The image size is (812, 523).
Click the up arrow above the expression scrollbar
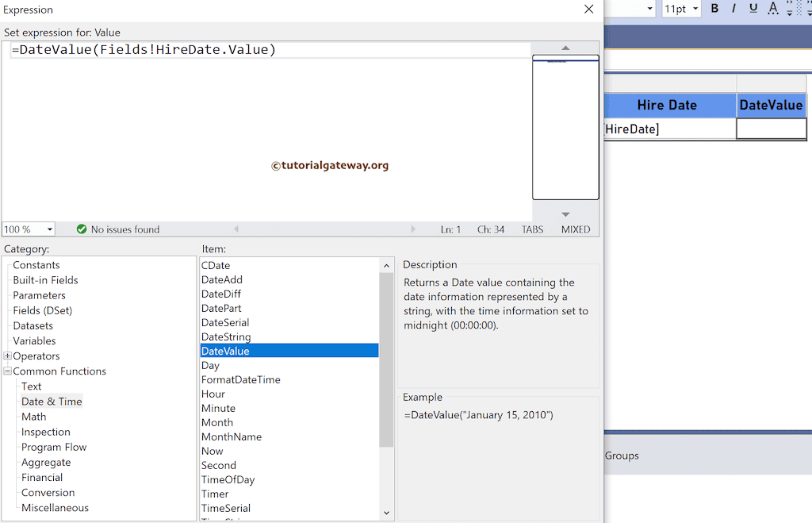[x=565, y=48]
